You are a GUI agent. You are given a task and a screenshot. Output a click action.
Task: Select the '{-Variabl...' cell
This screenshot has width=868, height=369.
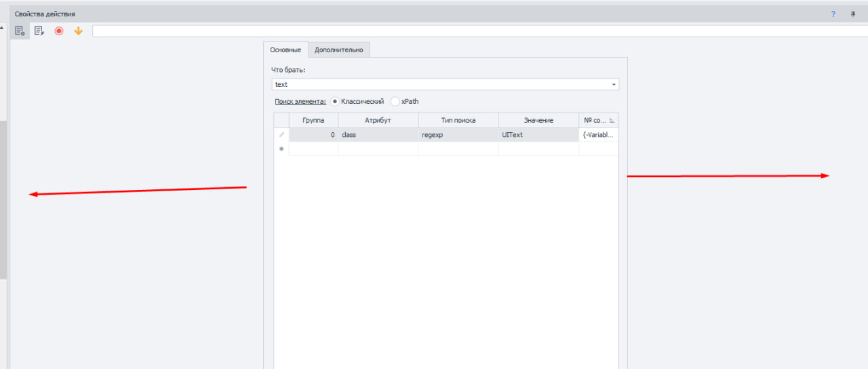(x=599, y=135)
